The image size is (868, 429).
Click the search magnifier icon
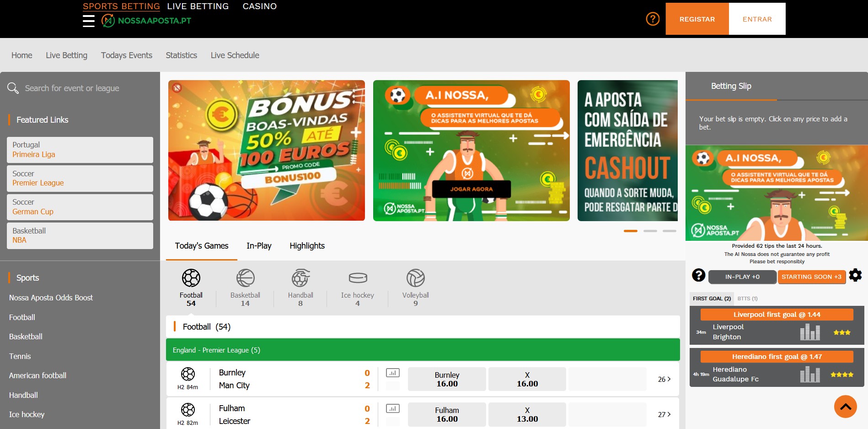pos(13,88)
